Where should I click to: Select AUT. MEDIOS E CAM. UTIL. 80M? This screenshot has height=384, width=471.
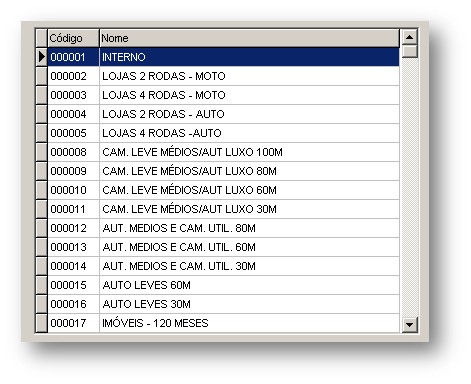tap(223, 228)
